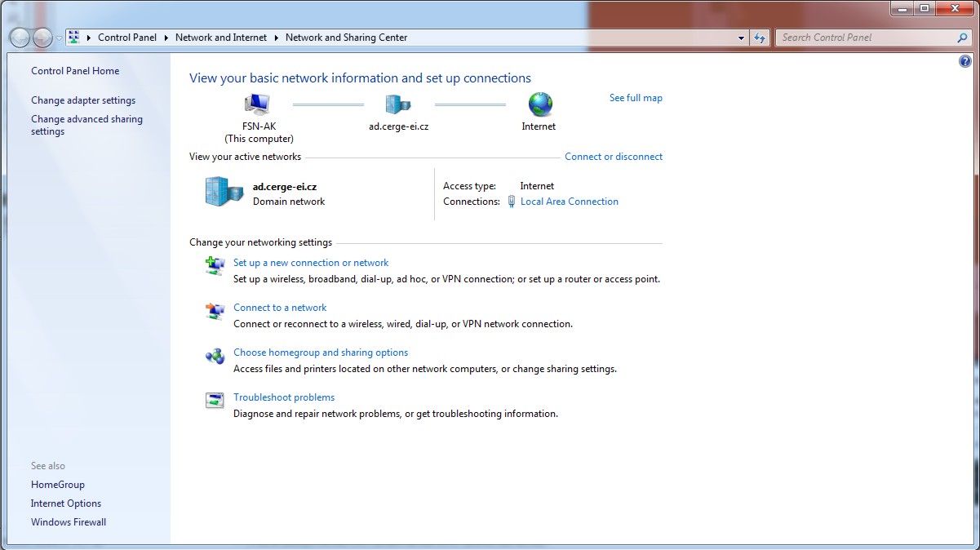
Task: Open the recent pages dropdown arrow
Action: [59, 38]
